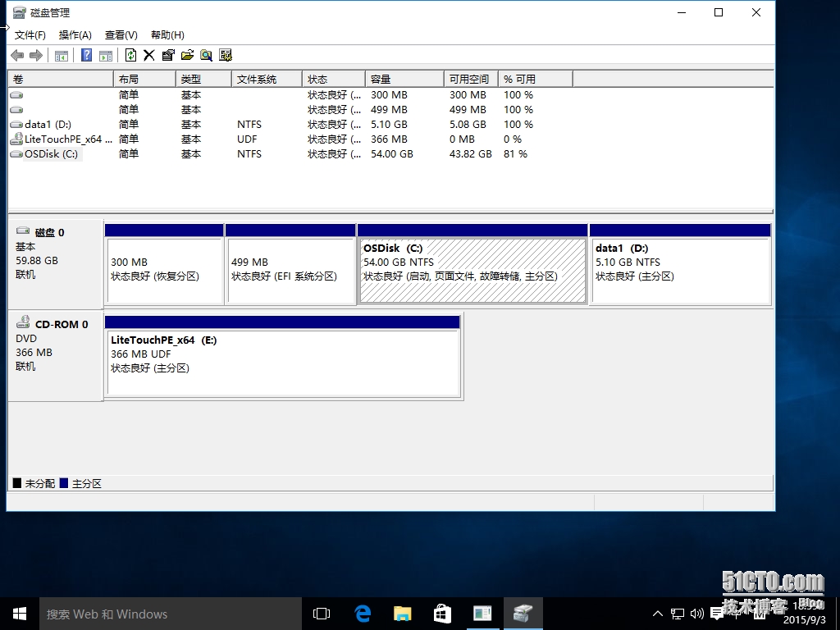Click the Forward arrow toolbar icon
Screen dimensions: 840x630
click(x=36, y=55)
